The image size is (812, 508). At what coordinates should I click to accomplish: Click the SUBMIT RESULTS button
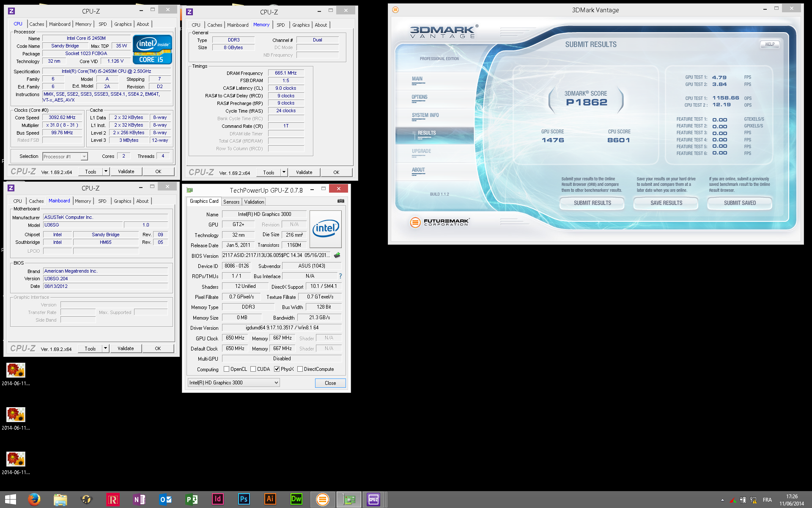point(592,203)
